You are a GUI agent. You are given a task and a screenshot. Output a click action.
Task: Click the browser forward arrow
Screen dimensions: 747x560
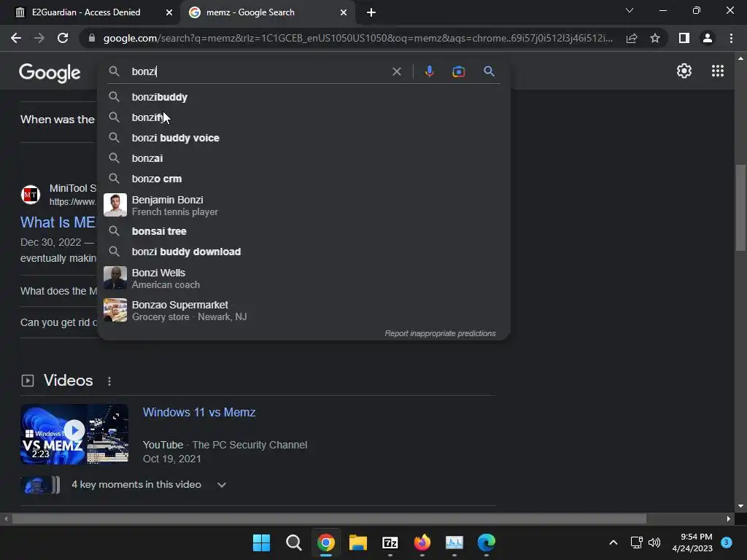click(39, 38)
